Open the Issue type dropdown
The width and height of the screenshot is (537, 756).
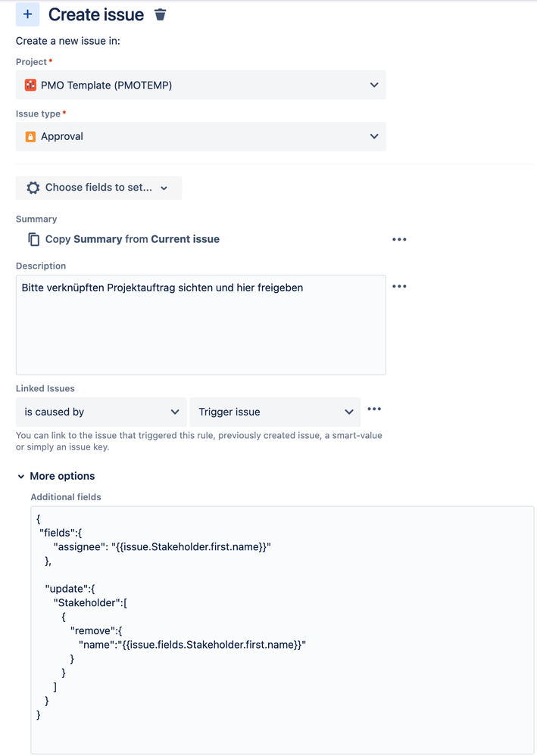click(201, 136)
